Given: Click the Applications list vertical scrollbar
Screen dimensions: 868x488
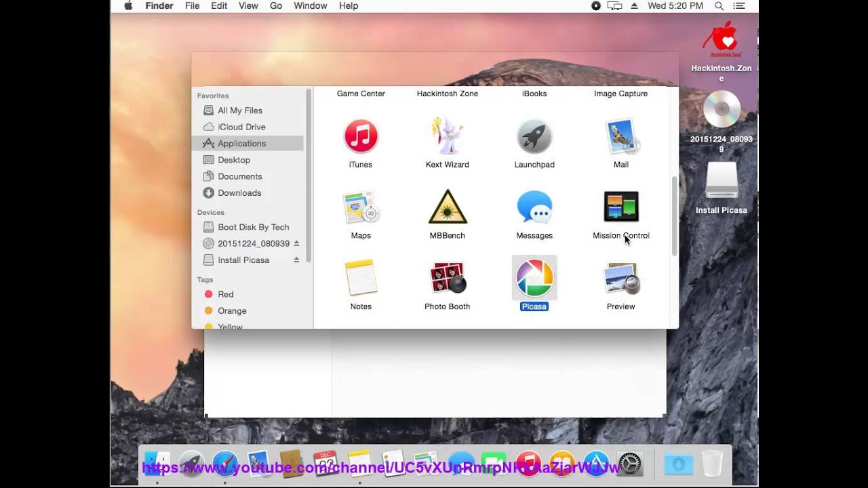Looking at the screenshot, I should [674, 216].
